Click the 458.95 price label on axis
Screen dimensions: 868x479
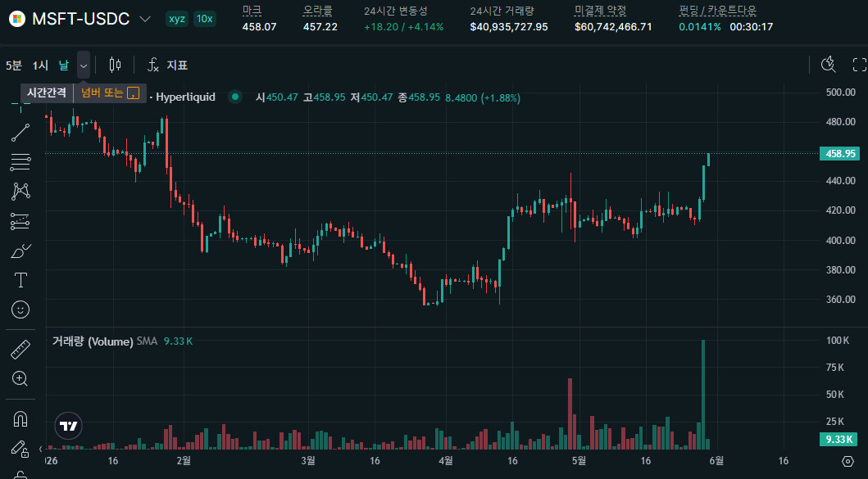839,154
